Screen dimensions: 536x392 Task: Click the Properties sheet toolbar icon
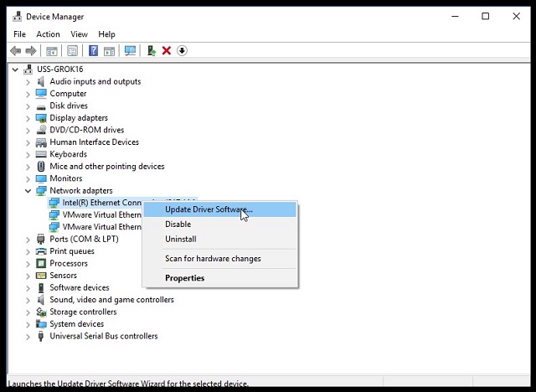point(72,51)
